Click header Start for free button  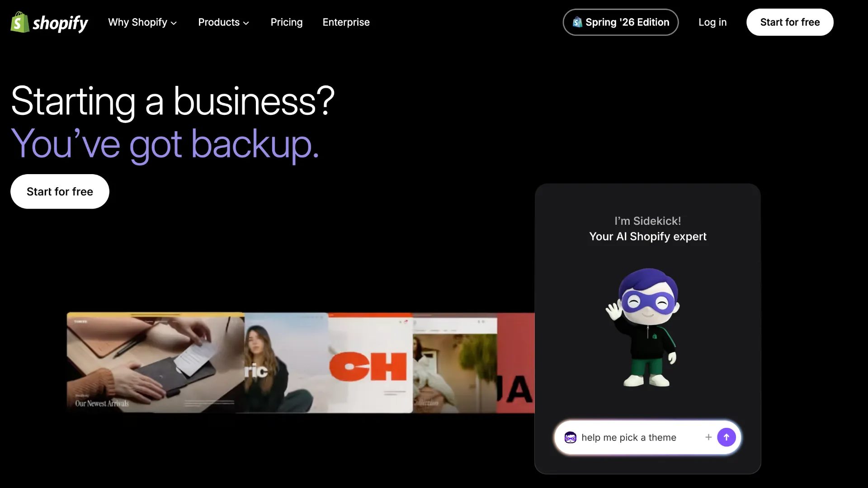pos(790,22)
